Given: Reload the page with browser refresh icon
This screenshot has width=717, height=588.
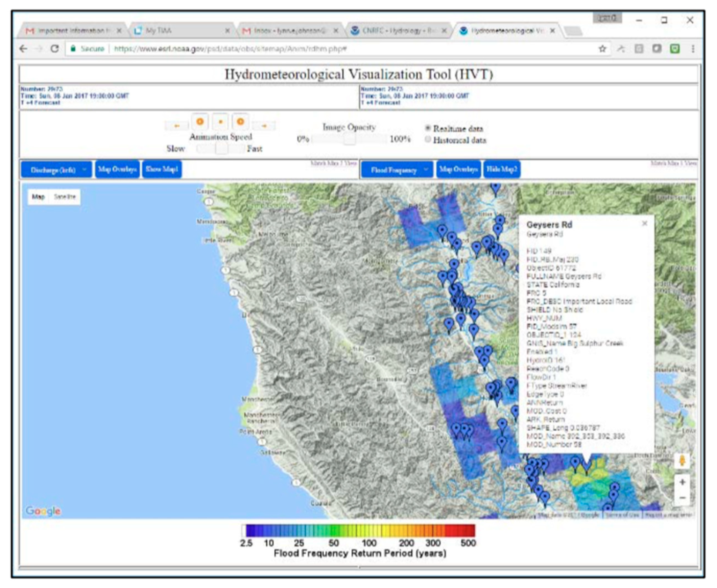Looking at the screenshot, I should 54,49.
